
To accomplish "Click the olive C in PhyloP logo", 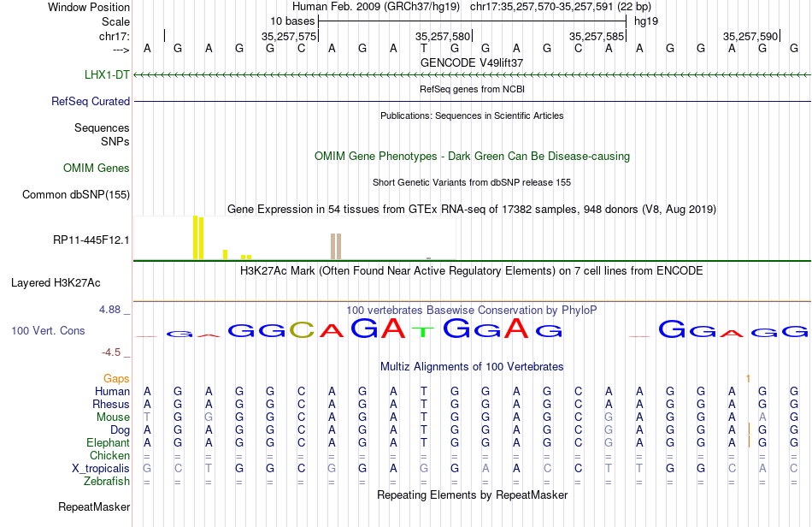I will (302, 329).
